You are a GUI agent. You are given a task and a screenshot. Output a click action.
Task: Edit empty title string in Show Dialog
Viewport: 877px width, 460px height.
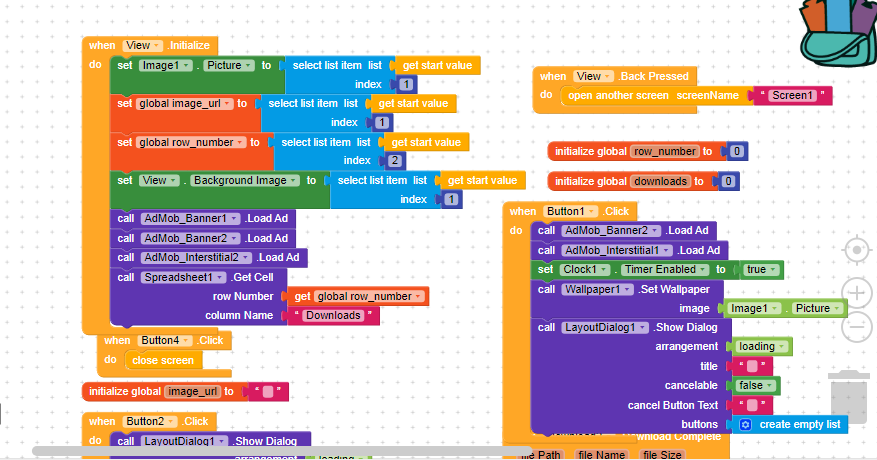click(752, 367)
